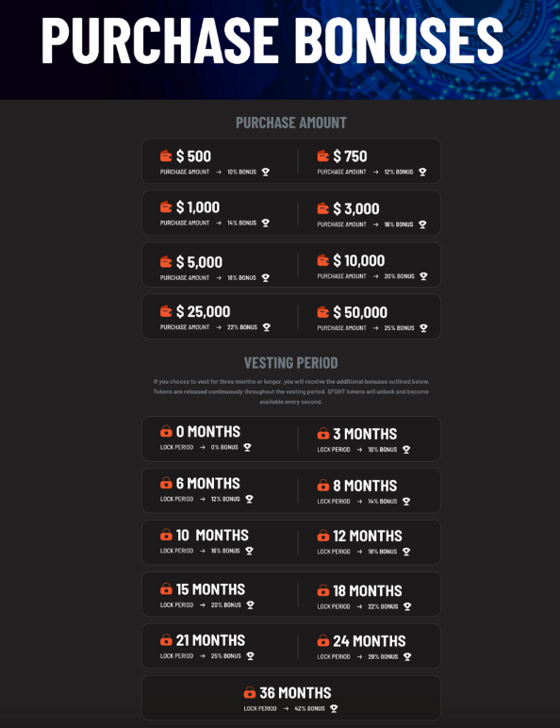
Task: Click the trophy icon after 42% bonus
Action: pyautogui.click(x=334, y=708)
